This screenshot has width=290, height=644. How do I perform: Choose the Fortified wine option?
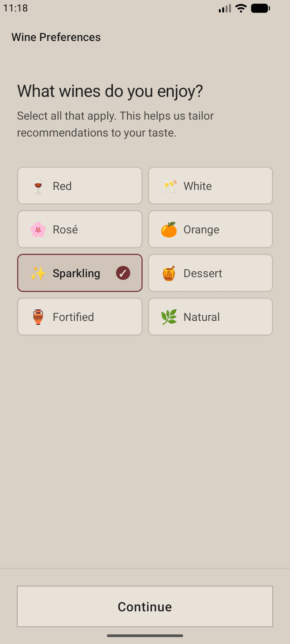(80, 317)
